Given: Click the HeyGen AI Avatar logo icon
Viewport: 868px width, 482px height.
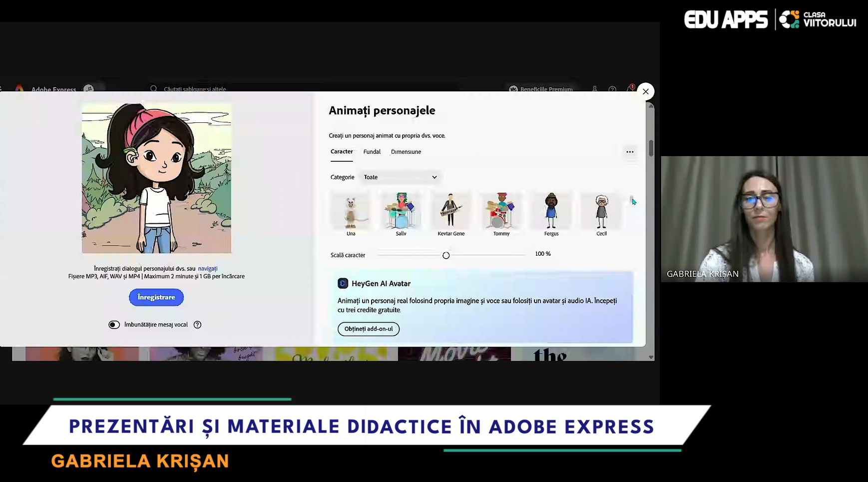Looking at the screenshot, I should (x=343, y=283).
